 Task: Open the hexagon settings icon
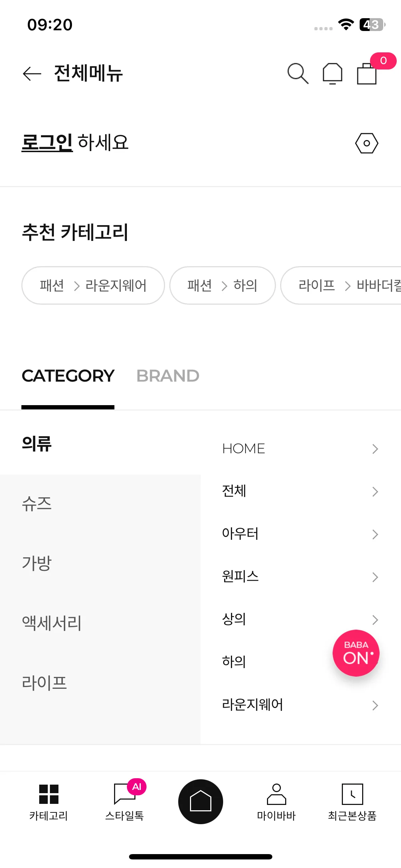(x=366, y=143)
